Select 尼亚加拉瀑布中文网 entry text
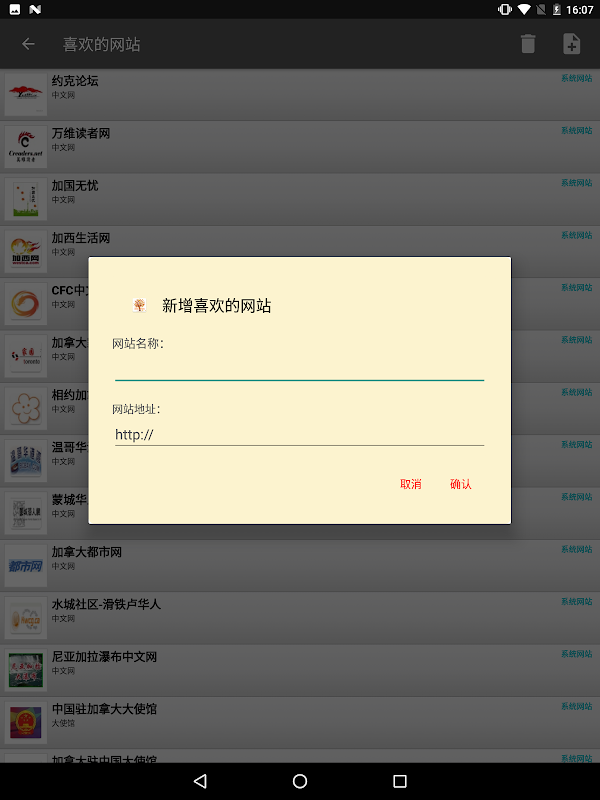The height and width of the screenshot is (800, 600). coord(104,657)
